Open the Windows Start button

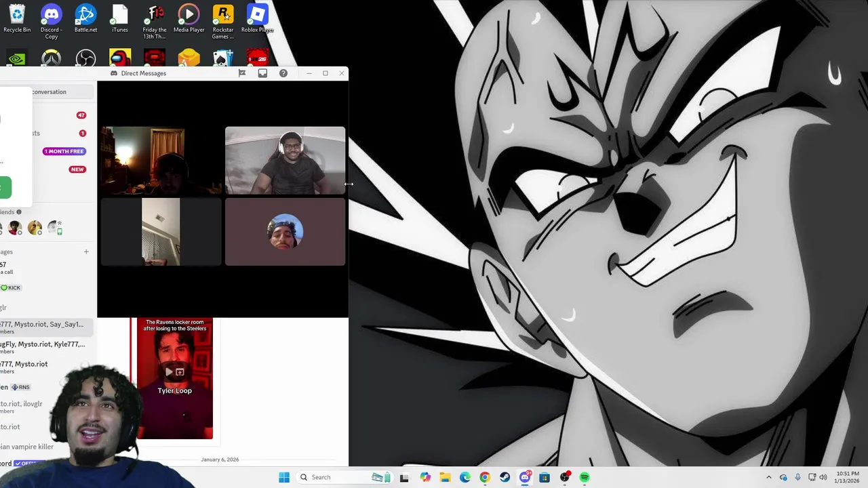click(284, 477)
